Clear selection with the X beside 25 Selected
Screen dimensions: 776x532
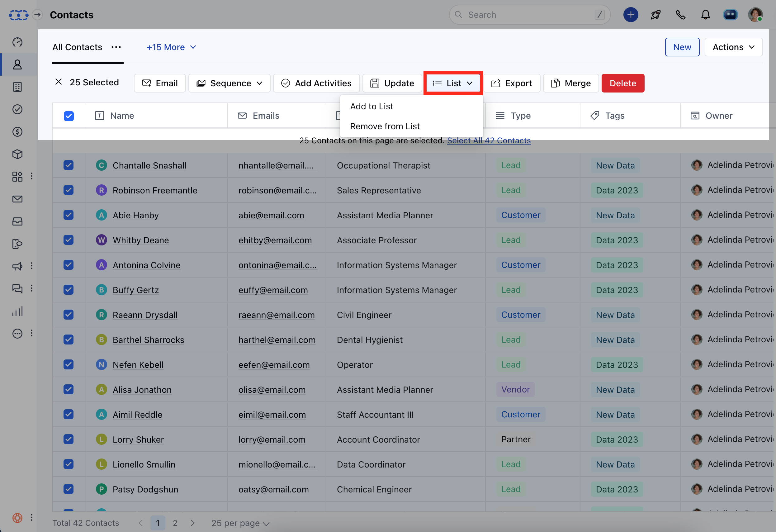[x=59, y=82]
